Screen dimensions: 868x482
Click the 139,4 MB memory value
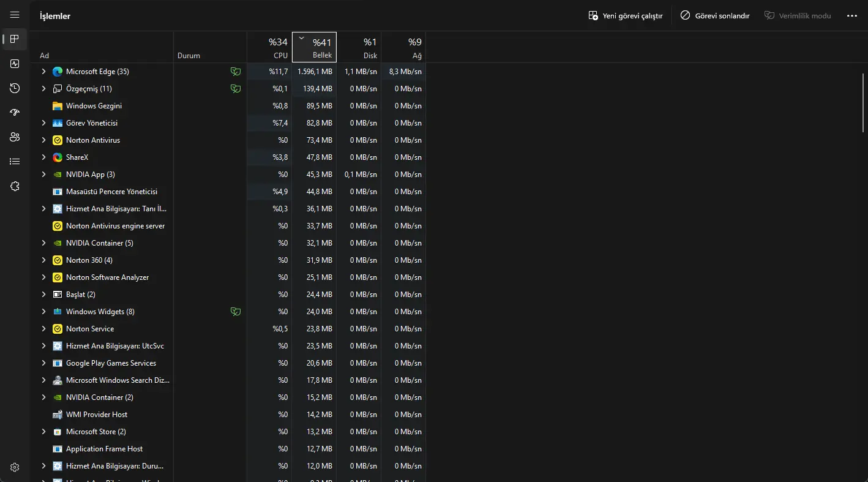318,89
